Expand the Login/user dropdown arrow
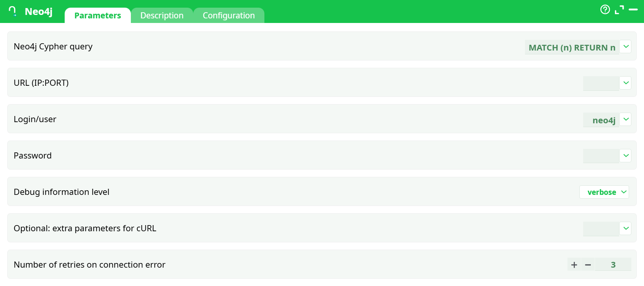The image size is (644, 286). click(x=626, y=119)
